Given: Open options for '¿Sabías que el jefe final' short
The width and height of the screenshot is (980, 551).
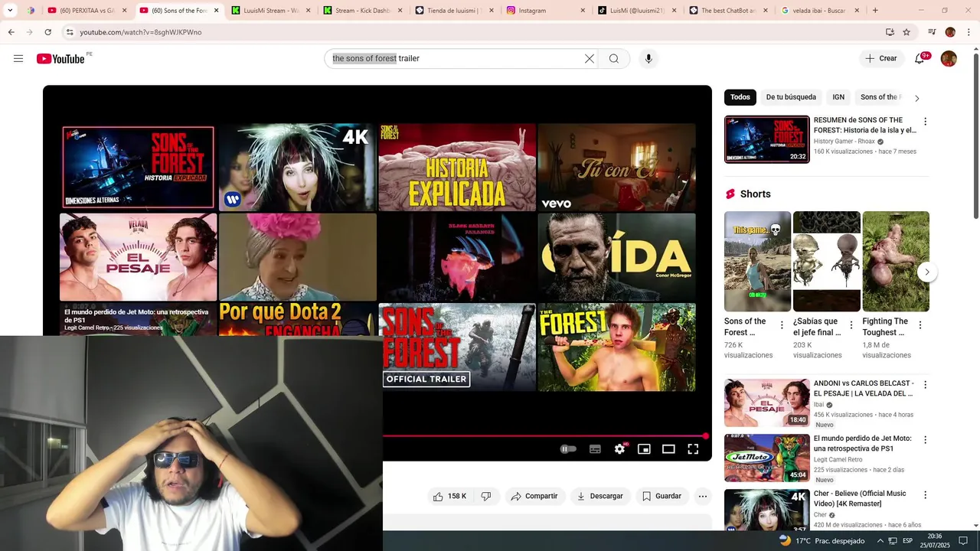Looking at the screenshot, I should 851,325.
